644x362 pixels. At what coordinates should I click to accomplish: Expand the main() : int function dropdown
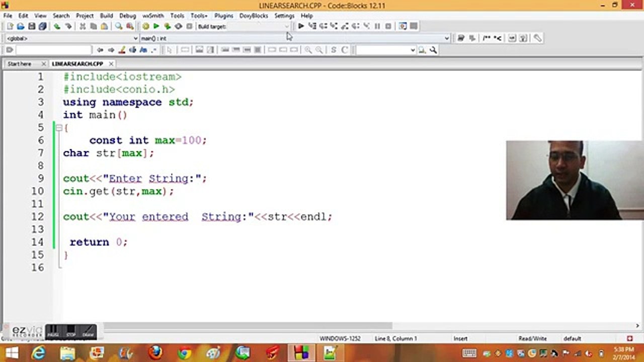[446, 38]
